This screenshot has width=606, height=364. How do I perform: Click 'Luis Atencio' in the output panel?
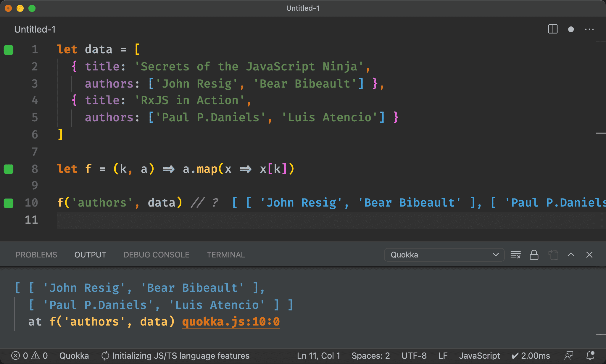(x=217, y=305)
